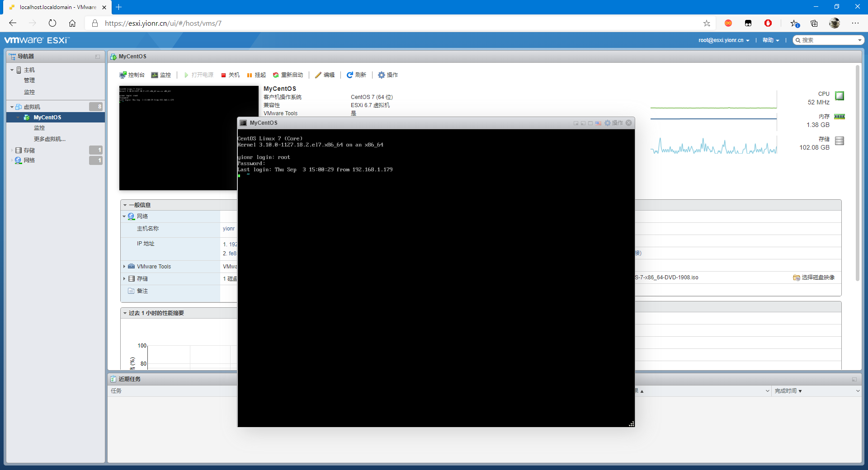Restart the VM with 重新启动
This screenshot has width=868, height=470.
[288, 75]
